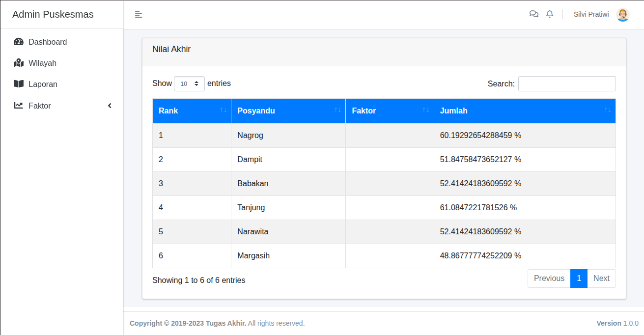
Task: Select the Narawita posyandu cell
Action: tap(288, 231)
